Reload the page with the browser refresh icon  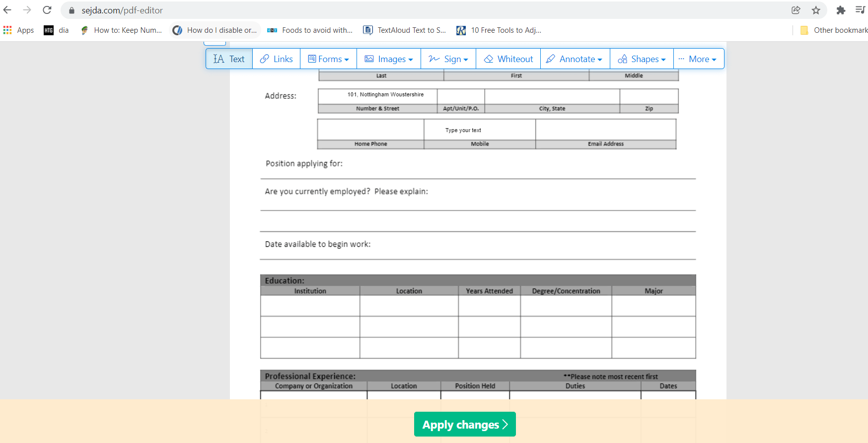[47, 10]
